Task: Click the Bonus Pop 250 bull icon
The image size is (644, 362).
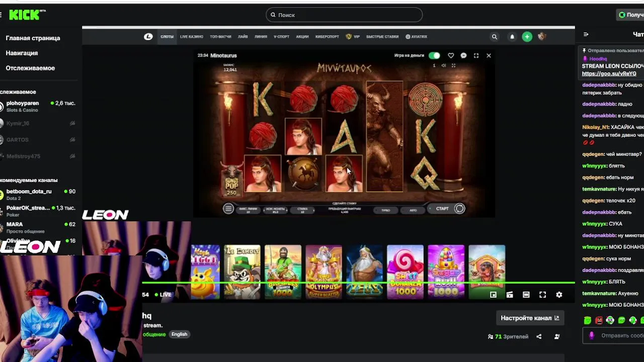Action: [231, 180]
